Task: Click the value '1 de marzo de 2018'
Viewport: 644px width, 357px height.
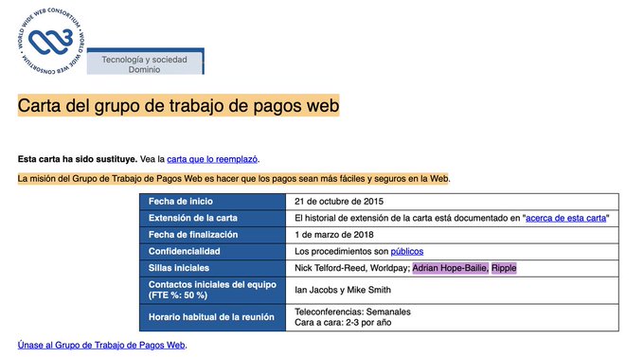Action: 334,235
